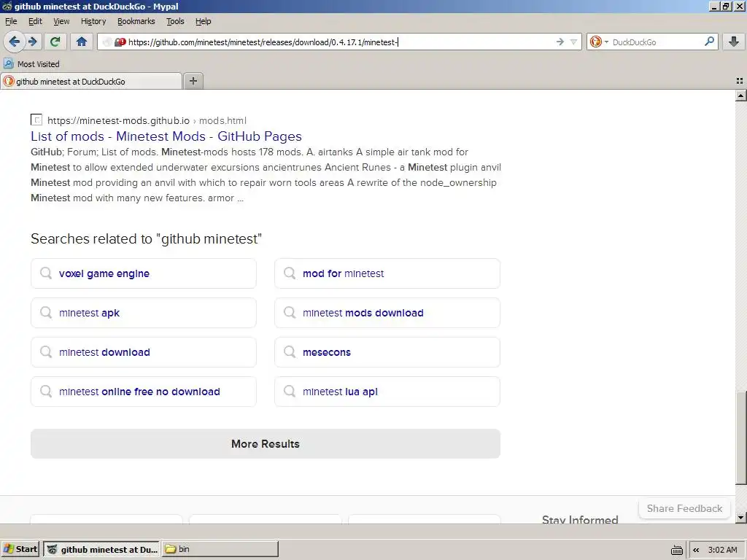
Task: Expand hidden system tray icons chevron
Action: 696,550
